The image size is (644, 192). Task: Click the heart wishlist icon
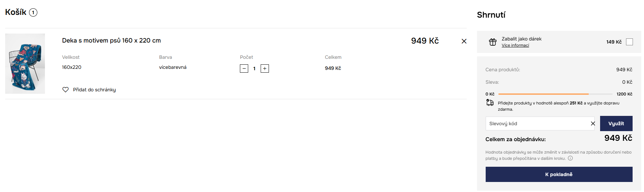(x=65, y=90)
